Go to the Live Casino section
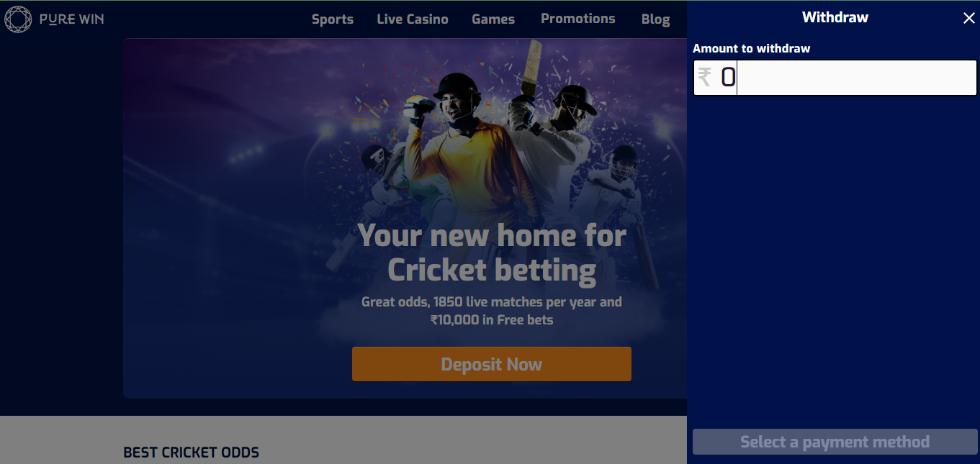This screenshot has width=980, height=464. pyautogui.click(x=413, y=19)
